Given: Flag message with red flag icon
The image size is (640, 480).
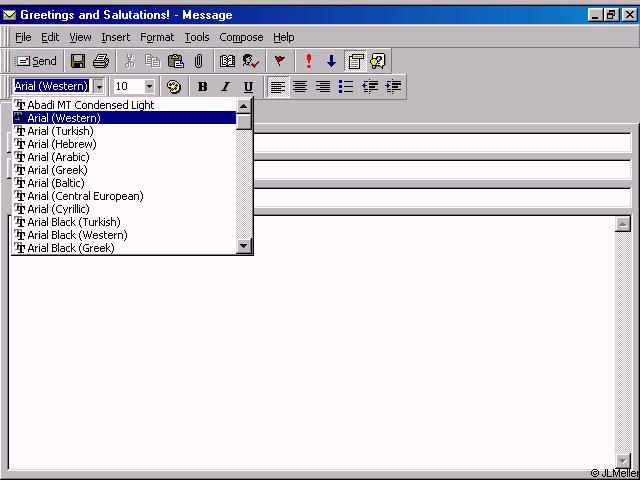Looking at the screenshot, I should click(x=280, y=61).
